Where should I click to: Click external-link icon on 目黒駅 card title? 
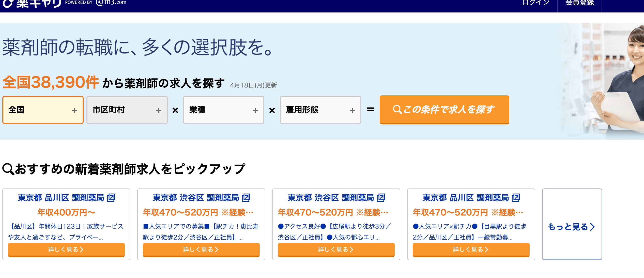coord(516,198)
